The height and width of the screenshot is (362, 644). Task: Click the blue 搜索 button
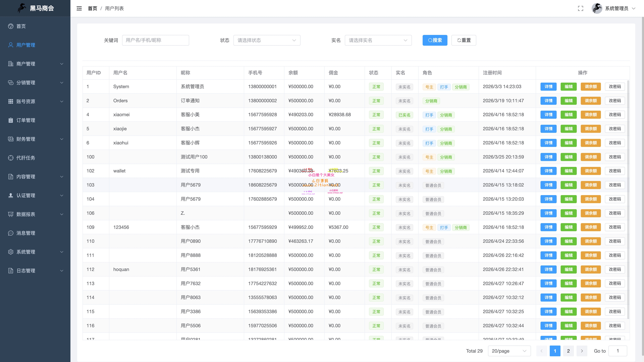[x=435, y=40]
